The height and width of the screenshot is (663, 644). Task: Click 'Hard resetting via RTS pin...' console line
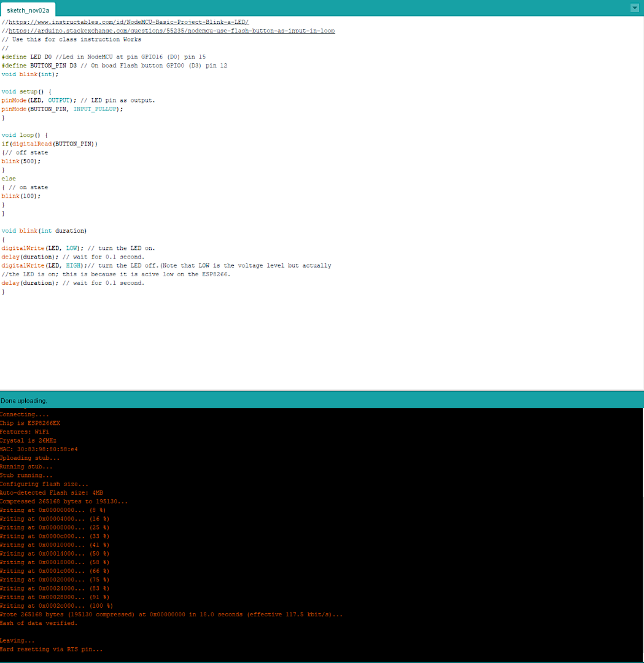(52, 649)
